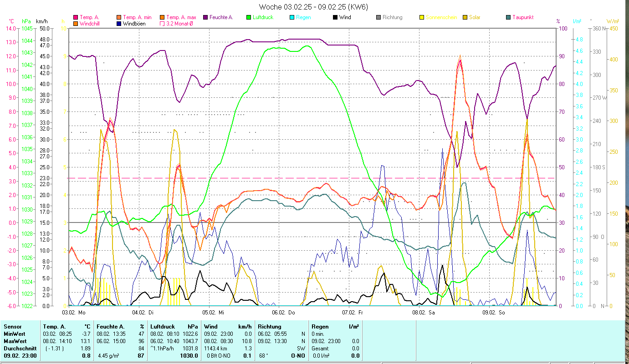This screenshot has height=364, width=629.
Task: Click the minimum pressure value 1022.6
Action: point(191,334)
